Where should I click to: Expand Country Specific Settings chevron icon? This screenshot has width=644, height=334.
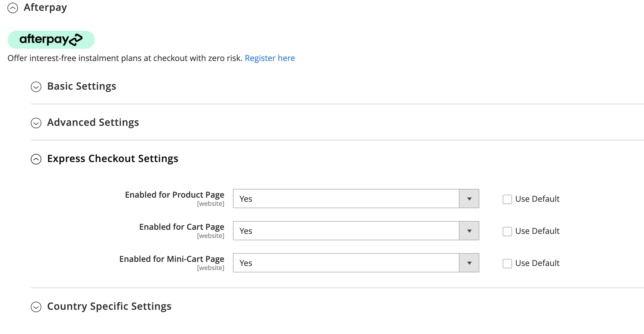(36, 307)
